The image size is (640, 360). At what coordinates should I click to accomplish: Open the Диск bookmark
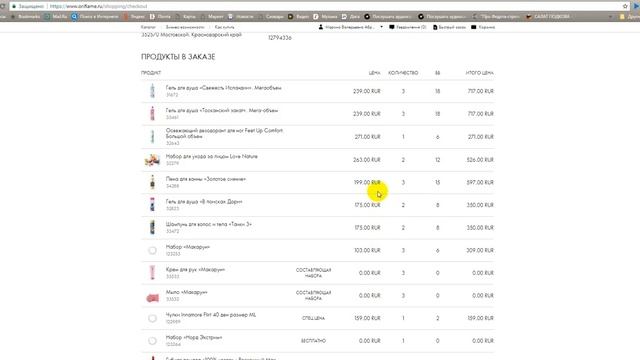[351, 17]
